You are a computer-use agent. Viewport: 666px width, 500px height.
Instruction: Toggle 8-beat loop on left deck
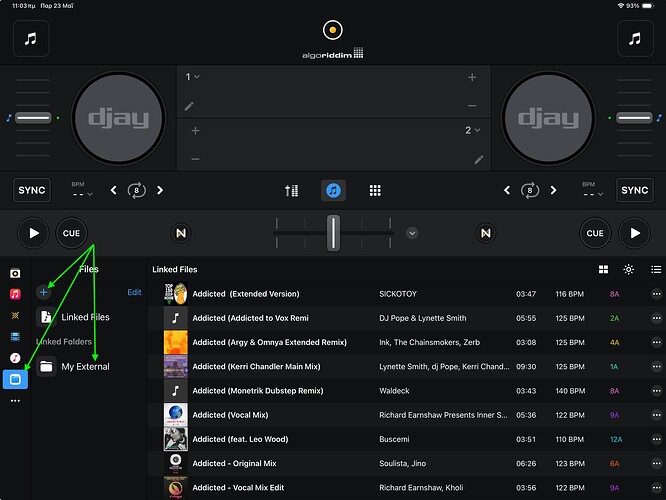pos(136,190)
